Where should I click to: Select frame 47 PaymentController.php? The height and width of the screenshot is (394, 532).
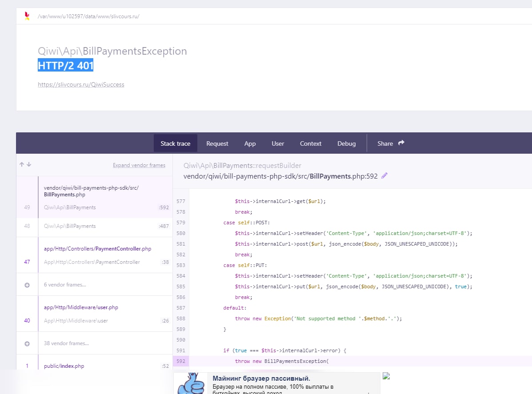[94, 255]
